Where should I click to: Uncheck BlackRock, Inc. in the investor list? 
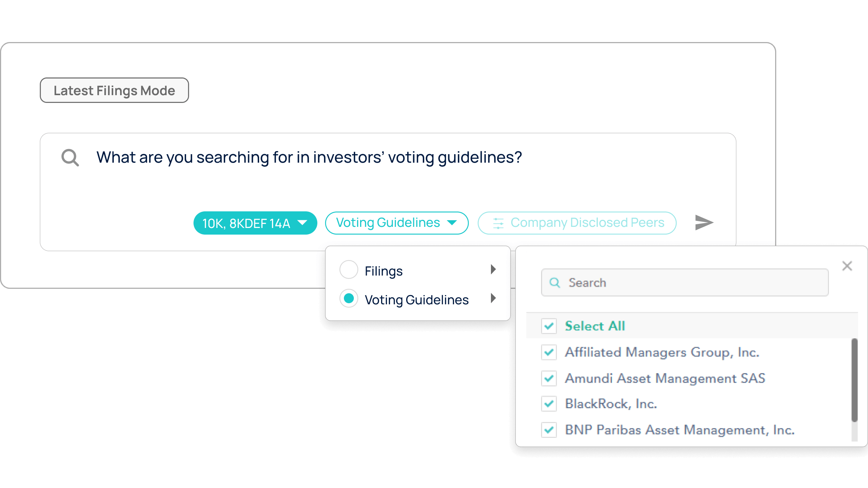click(549, 404)
